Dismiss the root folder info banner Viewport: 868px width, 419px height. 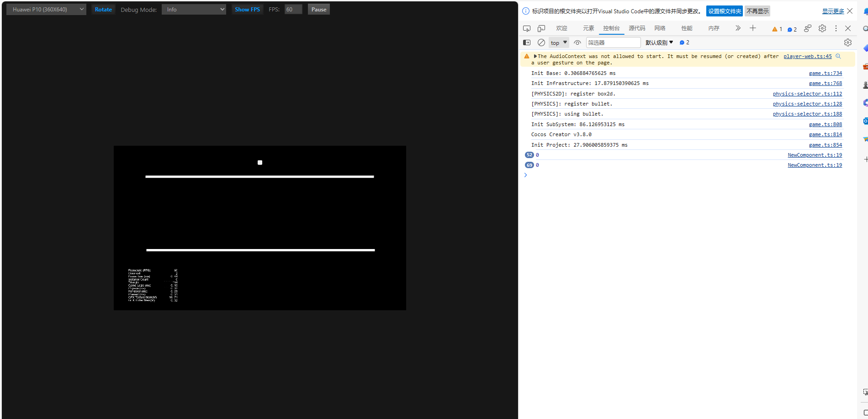850,11
